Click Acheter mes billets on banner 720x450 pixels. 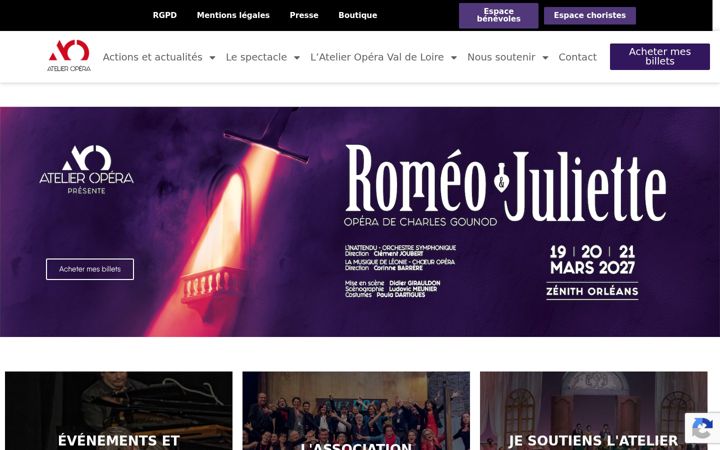click(90, 269)
